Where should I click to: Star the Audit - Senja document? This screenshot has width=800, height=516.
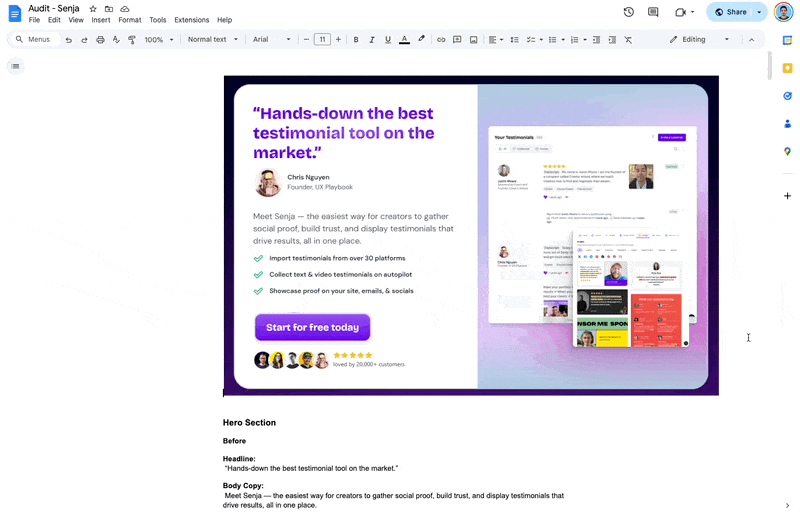click(93, 9)
